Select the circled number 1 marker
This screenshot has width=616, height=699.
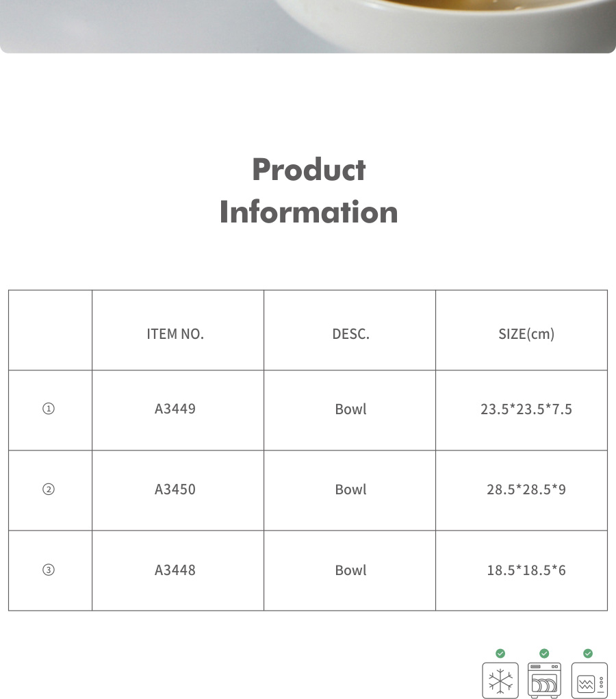tap(49, 409)
